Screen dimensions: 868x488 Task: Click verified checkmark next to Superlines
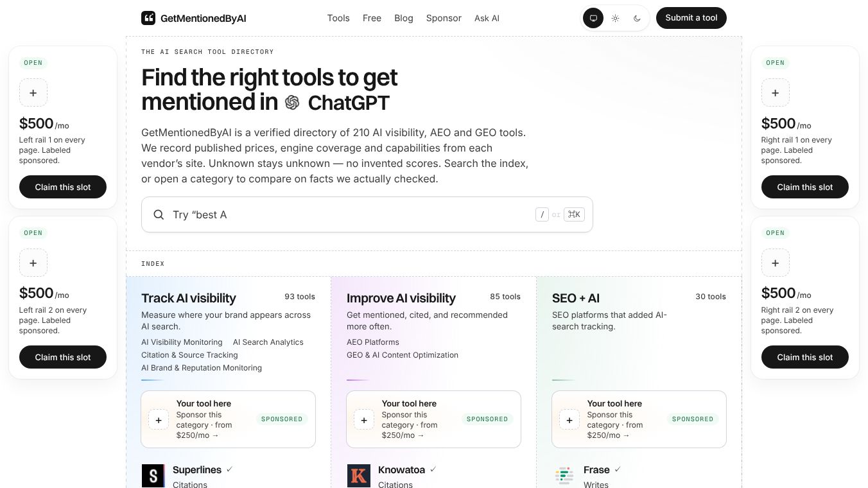229,469
